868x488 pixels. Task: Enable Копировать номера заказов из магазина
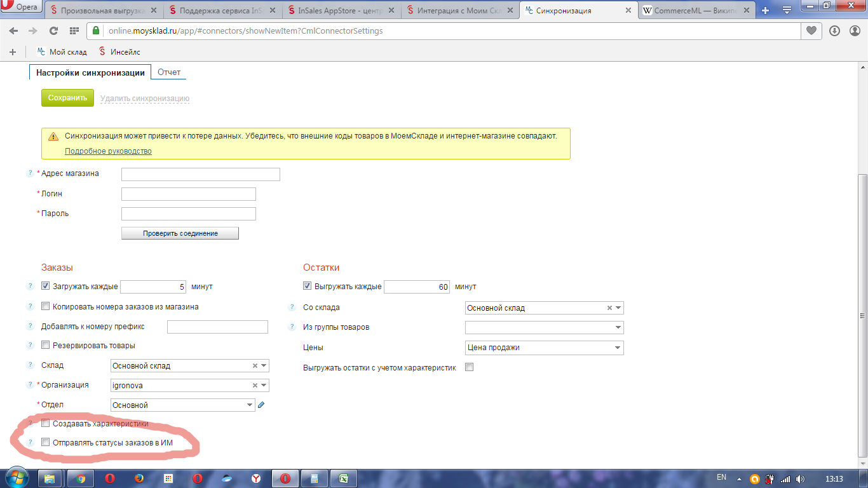45,306
